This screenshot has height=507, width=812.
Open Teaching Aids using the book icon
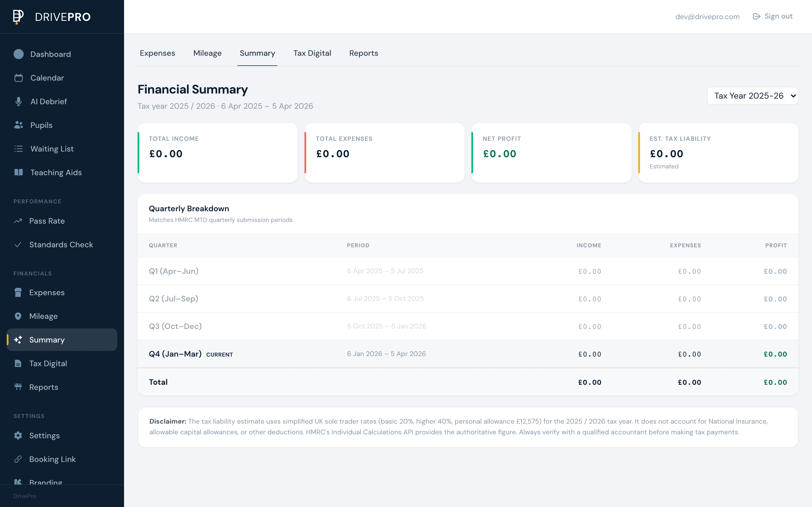coord(18,172)
